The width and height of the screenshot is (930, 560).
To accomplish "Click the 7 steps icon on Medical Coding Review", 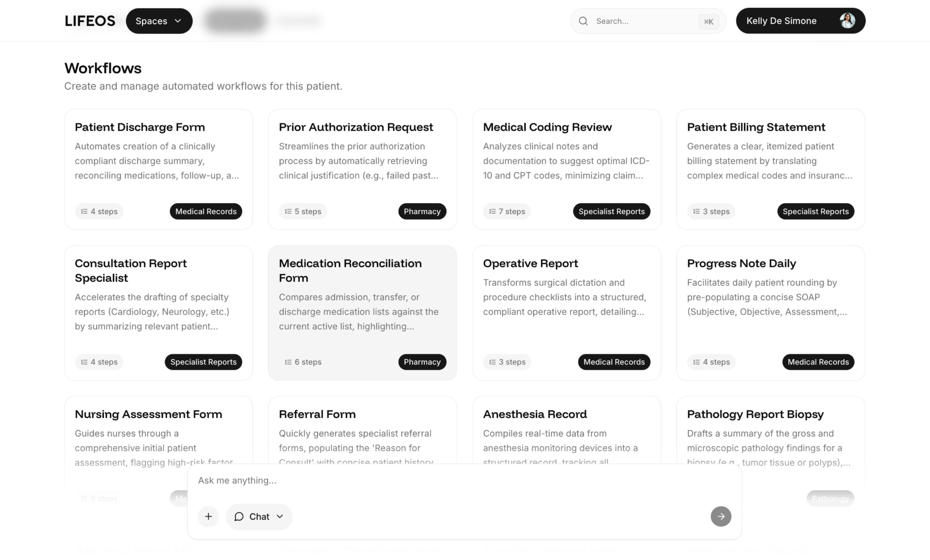I will 493,212.
